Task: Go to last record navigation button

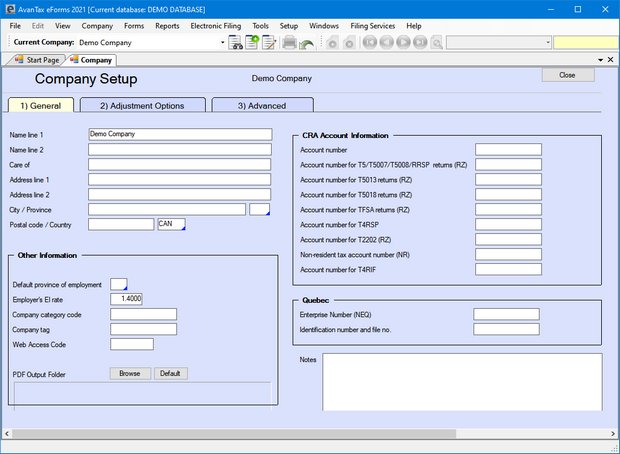Action: (420, 42)
